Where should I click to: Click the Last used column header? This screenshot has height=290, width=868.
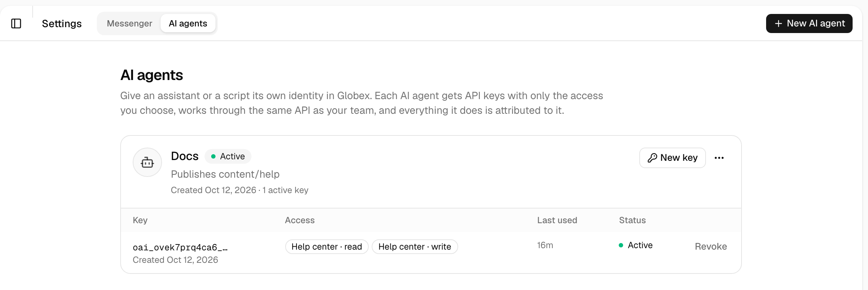(x=557, y=220)
